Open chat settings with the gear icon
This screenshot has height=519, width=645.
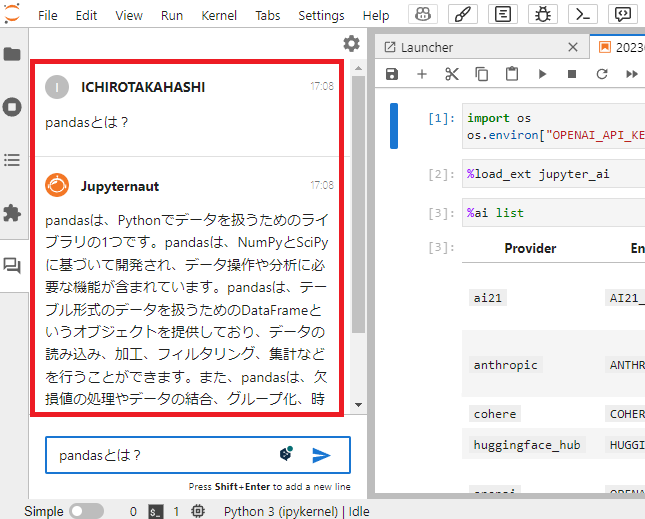point(351,43)
